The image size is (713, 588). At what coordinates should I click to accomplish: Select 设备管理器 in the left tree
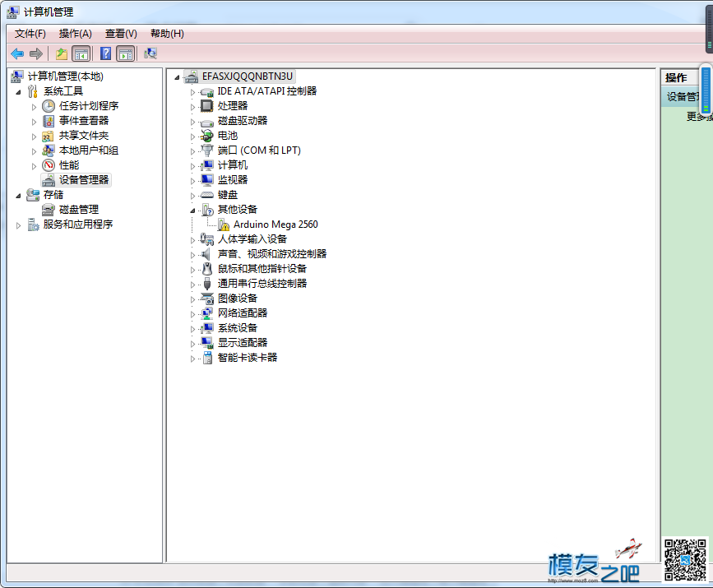tap(84, 180)
